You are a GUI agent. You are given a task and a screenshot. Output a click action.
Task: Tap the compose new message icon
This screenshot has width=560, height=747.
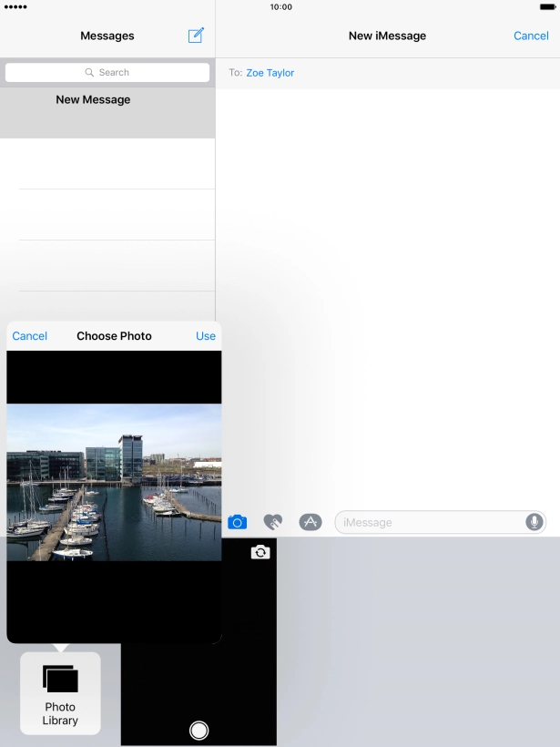[x=196, y=36]
